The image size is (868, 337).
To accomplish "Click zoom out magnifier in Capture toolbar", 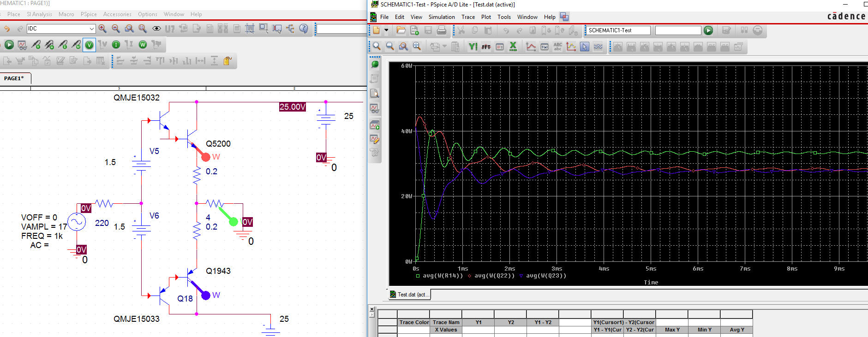I will tap(116, 29).
